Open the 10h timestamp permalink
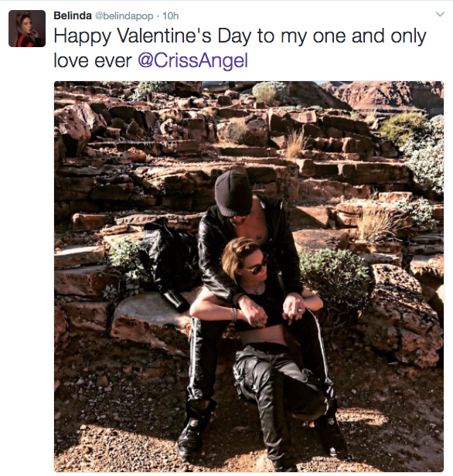 click(x=170, y=15)
